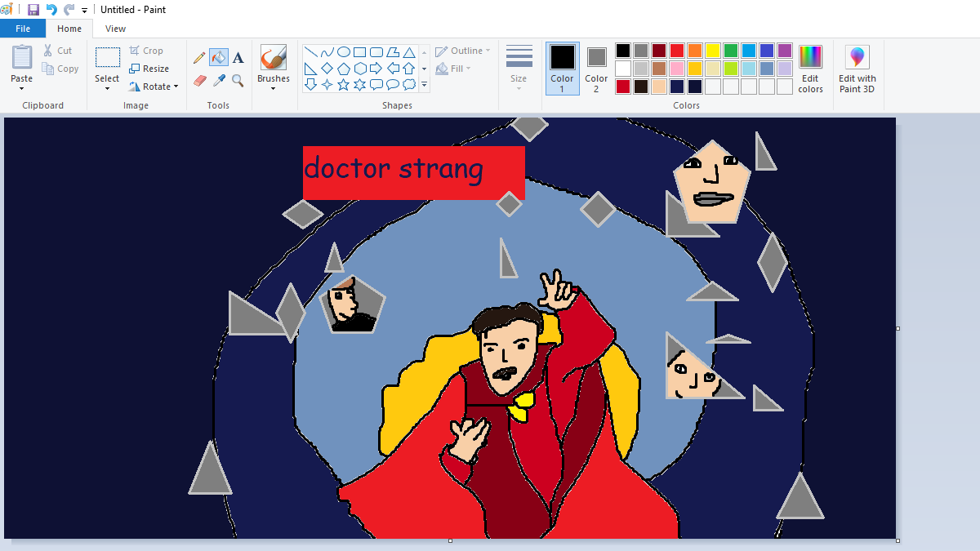Open the shape Fill dropdown
Image resolution: width=980 pixels, height=551 pixels.
pos(453,69)
